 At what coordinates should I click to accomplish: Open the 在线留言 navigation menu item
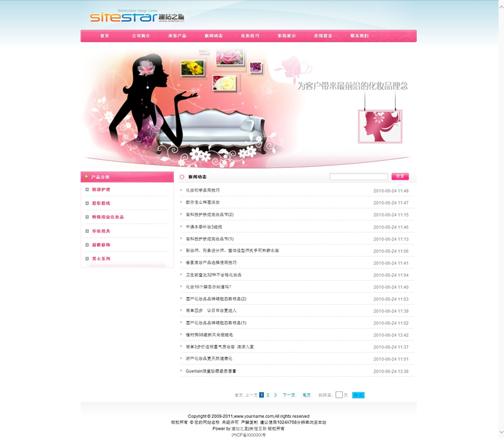(x=323, y=36)
